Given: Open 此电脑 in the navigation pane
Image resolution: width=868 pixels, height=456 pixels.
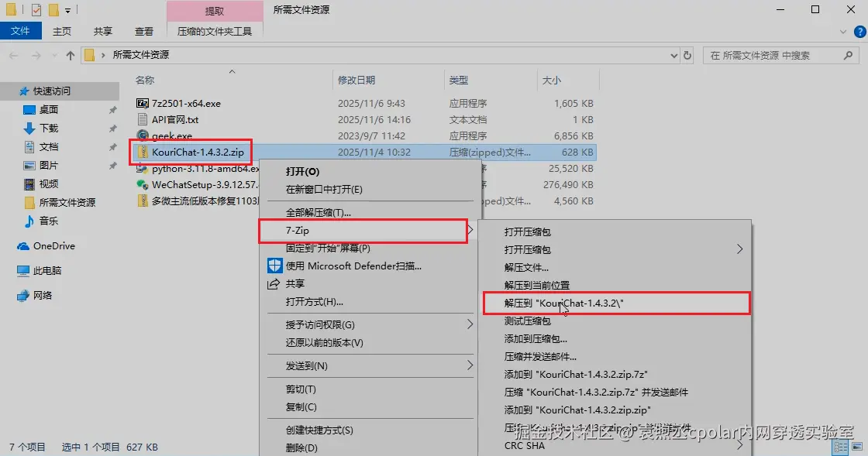Looking at the screenshot, I should [47, 271].
